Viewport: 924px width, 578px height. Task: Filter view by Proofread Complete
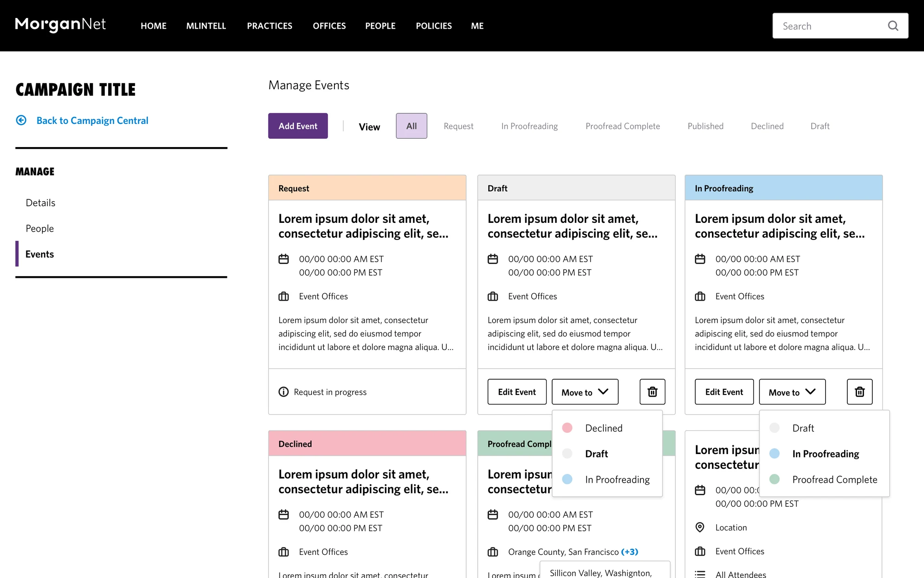pyautogui.click(x=623, y=126)
